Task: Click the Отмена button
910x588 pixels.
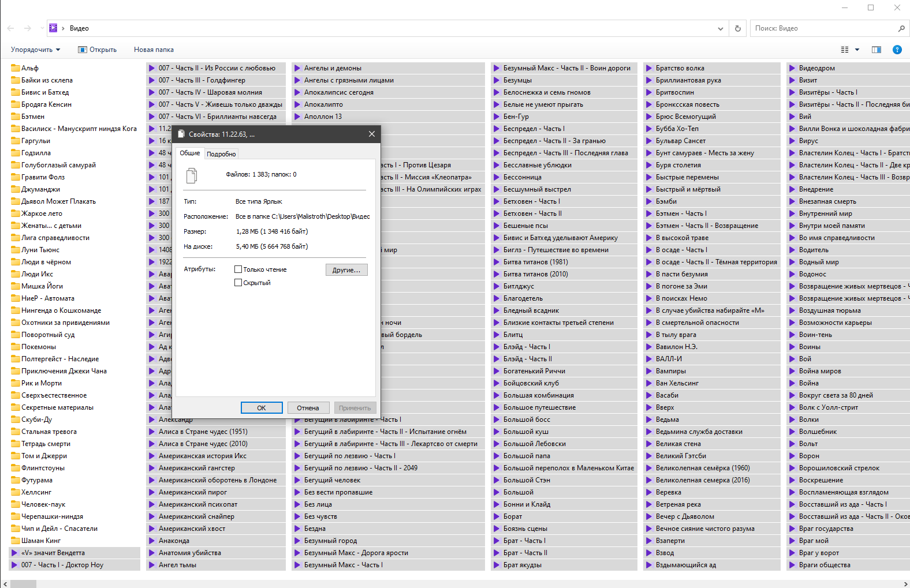Action: 308,408
